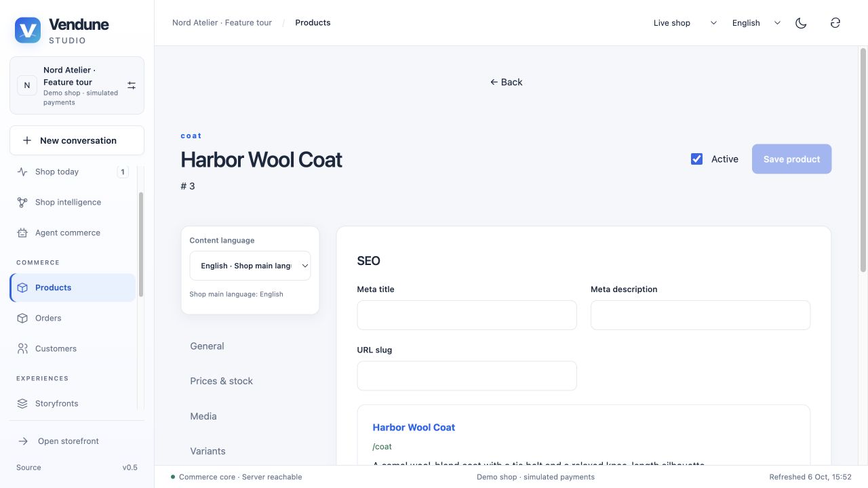The width and height of the screenshot is (868, 488).
Task: Click the Shop today badge count 1
Action: click(123, 171)
